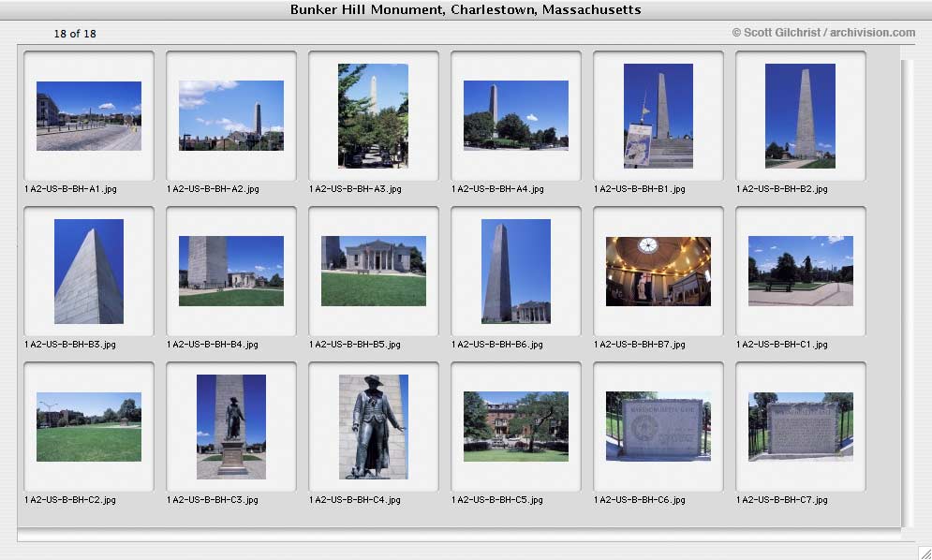Click the filename label 1A2-US-B-BH-A4.jpg
932x560 pixels.
click(x=497, y=189)
